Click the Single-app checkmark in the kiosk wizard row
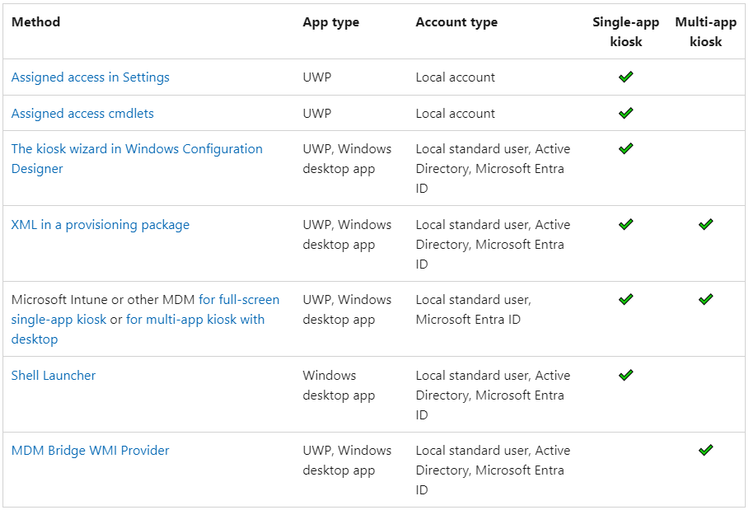Image resolution: width=750 pixels, height=510 pixels. [x=626, y=148]
